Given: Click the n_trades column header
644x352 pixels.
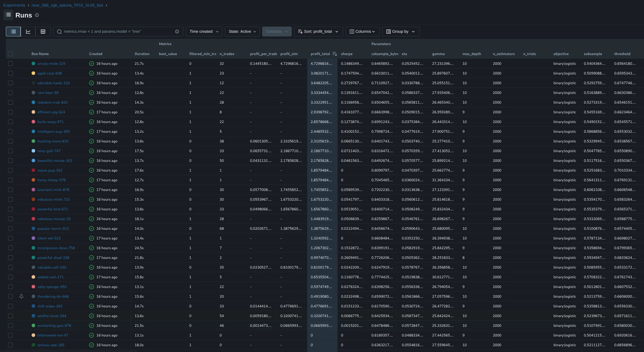Looking at the screenshot, I should click(x=227, y=54).
